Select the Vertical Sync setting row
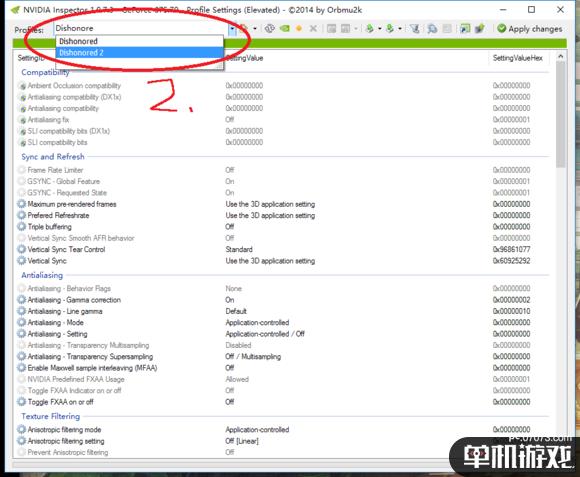Screen dimensions: 580x477 283,261
